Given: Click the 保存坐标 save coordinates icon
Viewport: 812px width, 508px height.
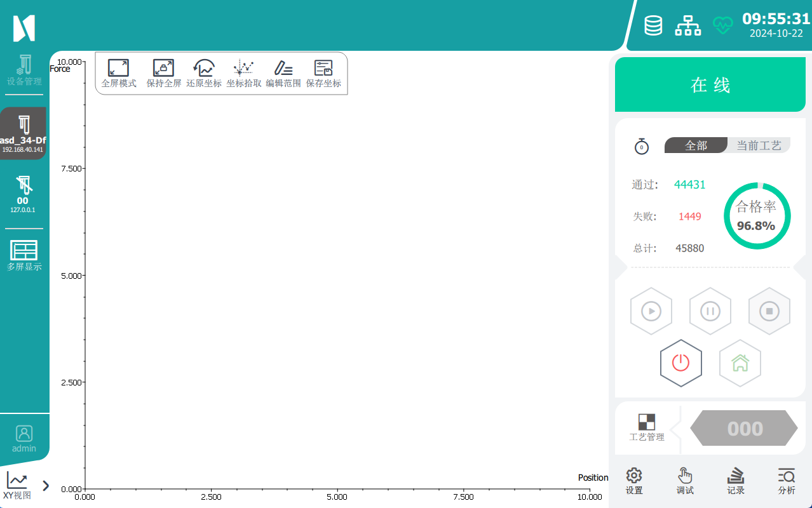Looking at the screenshot, I should (323, 69).
